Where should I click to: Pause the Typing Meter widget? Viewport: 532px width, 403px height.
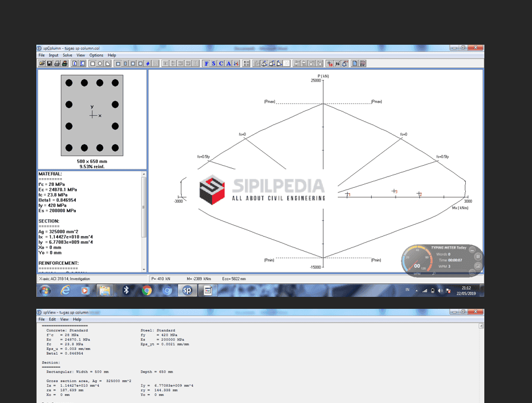click(477, 256)
